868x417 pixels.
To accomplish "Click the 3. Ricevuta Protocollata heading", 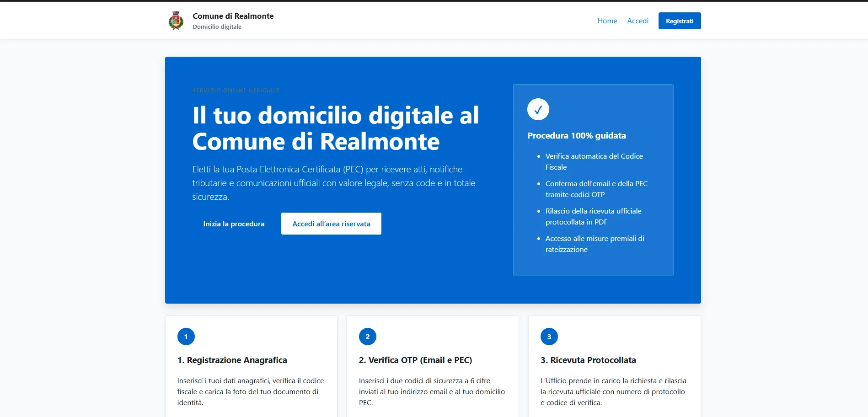I will click(x=588, y=360).
